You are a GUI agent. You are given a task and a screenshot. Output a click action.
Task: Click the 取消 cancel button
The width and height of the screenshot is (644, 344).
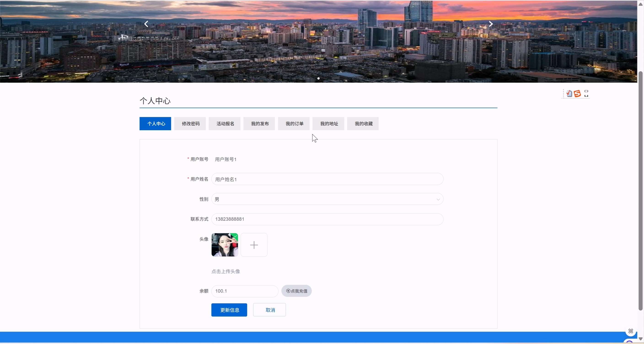click(269, 310)
